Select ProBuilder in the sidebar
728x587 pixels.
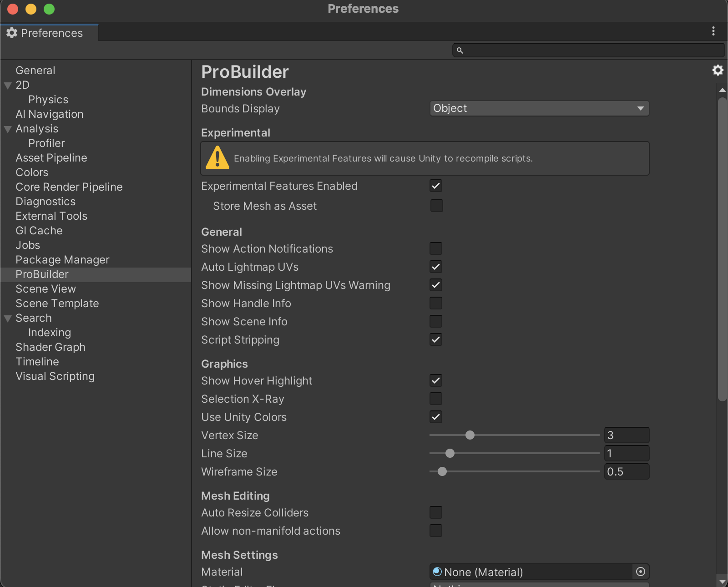click(96, 274)
